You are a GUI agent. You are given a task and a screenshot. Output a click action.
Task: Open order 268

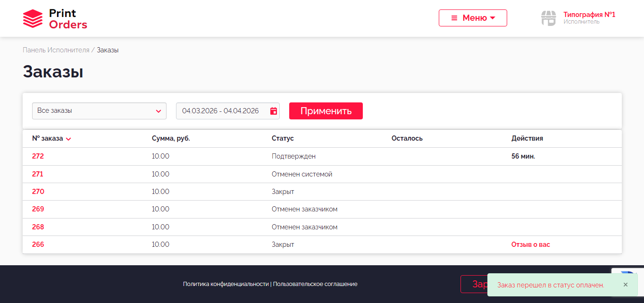38,227
